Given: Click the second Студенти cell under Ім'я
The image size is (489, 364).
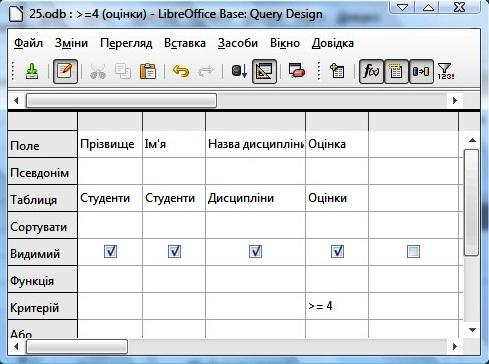Looking at the screenshot, I should coord(174,198).
